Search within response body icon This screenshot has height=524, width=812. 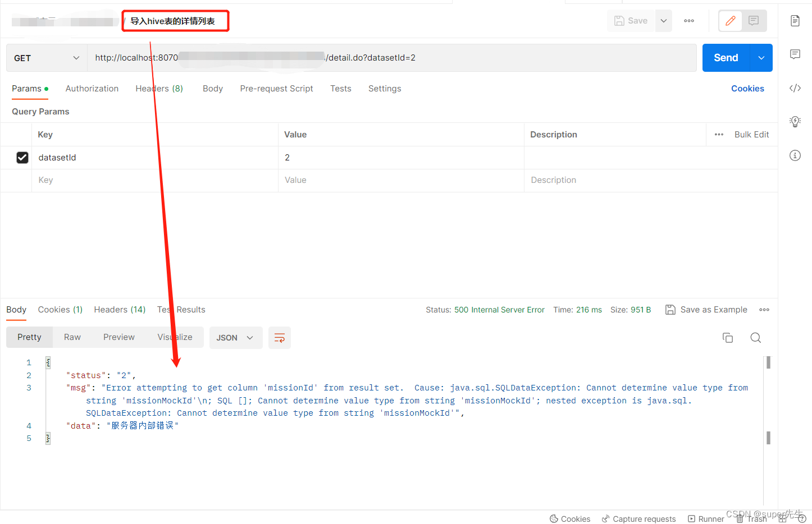point(756,338)
